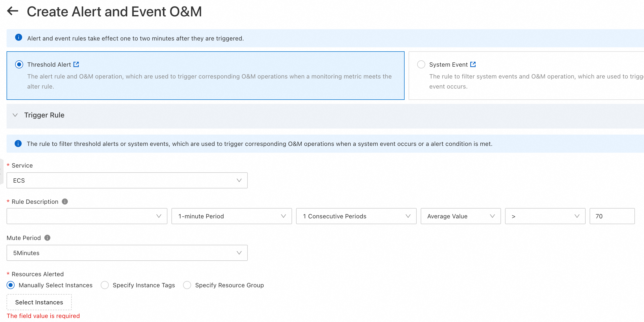Screen dimensions: 644x322
Task: Collapse the Trigger Rule section
Action: [15, 115]
